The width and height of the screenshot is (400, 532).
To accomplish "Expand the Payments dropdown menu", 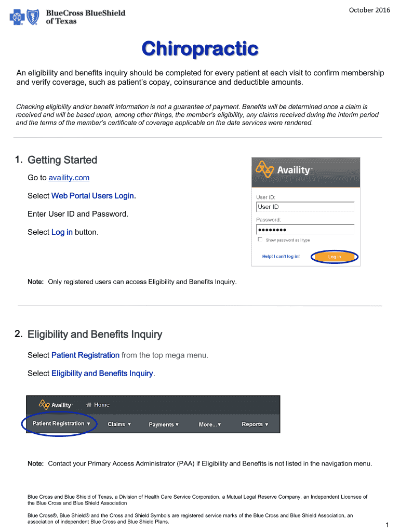I will pos(164,424).
